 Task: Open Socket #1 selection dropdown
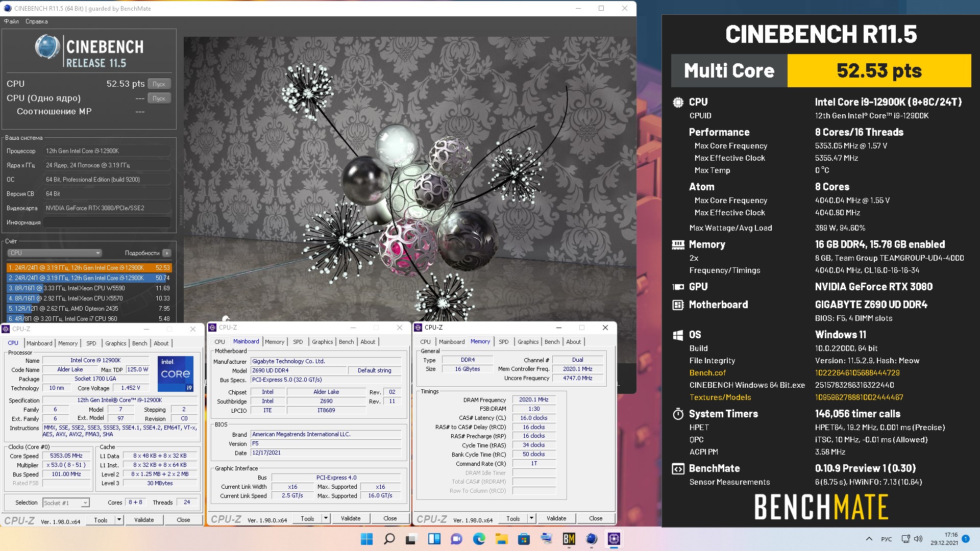66,503
